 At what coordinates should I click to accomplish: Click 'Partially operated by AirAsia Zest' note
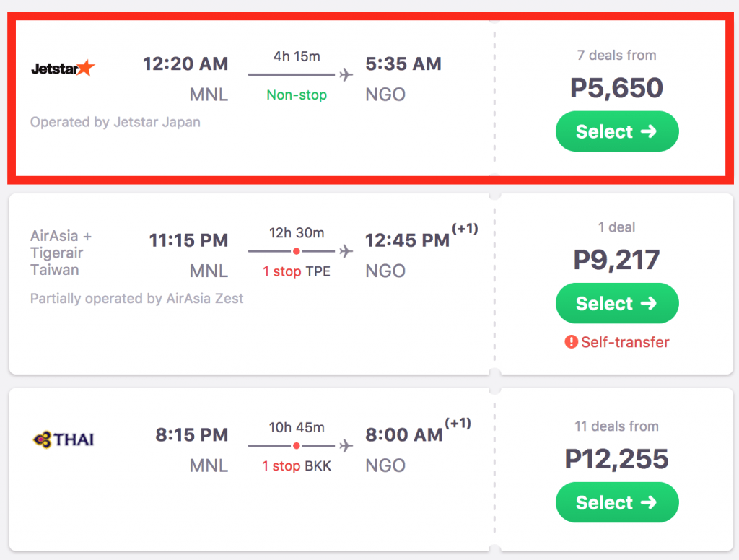click(137, 298)
